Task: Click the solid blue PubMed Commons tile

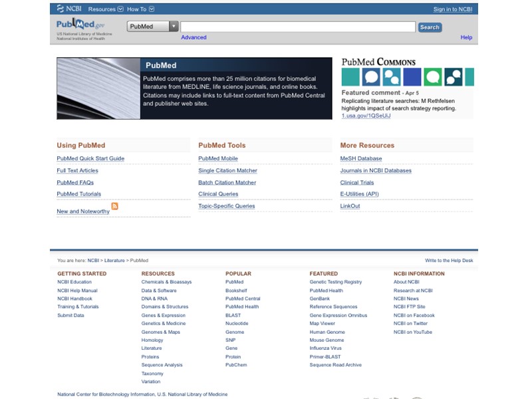Action: tap(412, 76)
